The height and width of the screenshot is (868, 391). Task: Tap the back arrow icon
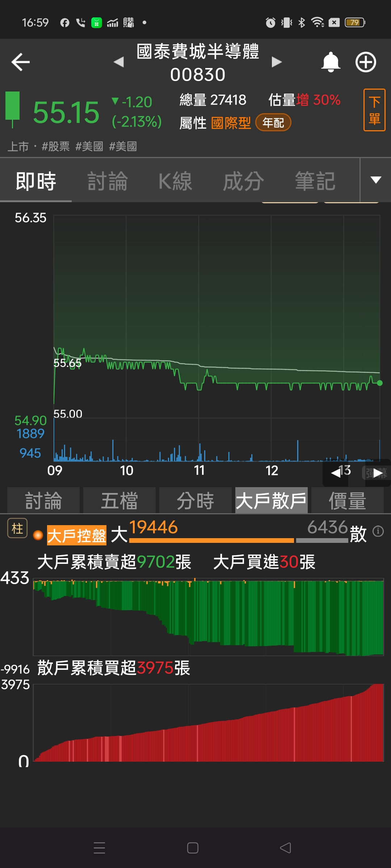(21, 62)
